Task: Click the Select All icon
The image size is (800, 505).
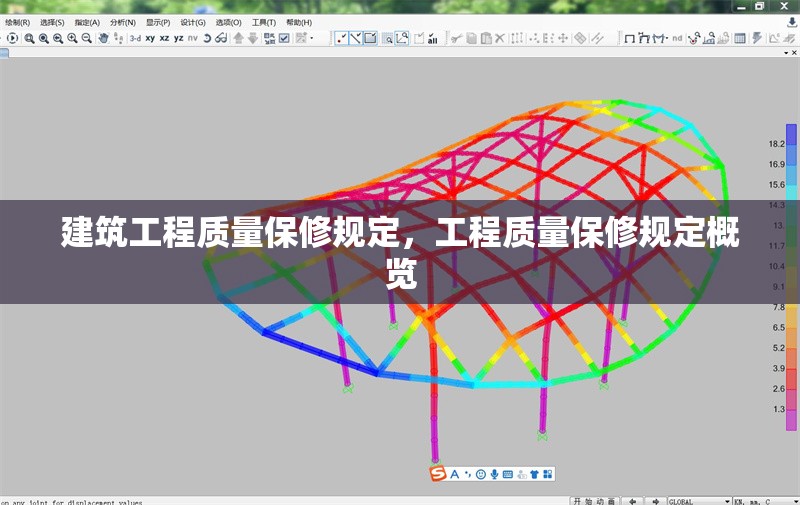Action: point(433,38)
